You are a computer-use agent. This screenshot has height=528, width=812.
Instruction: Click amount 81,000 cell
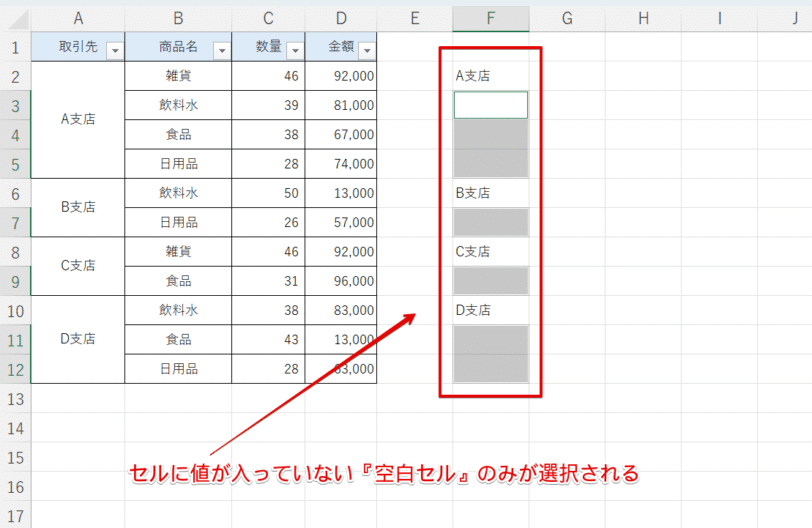click(341, 105)
